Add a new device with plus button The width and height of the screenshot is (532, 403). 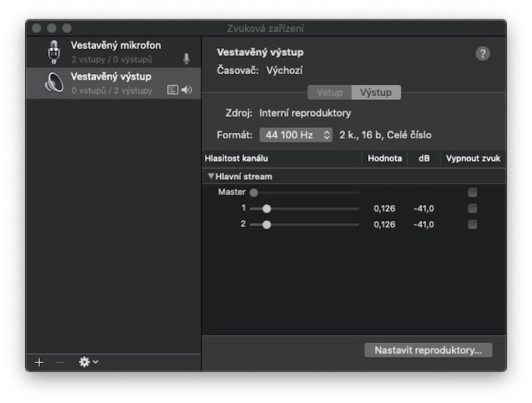(x=39, y=362)
